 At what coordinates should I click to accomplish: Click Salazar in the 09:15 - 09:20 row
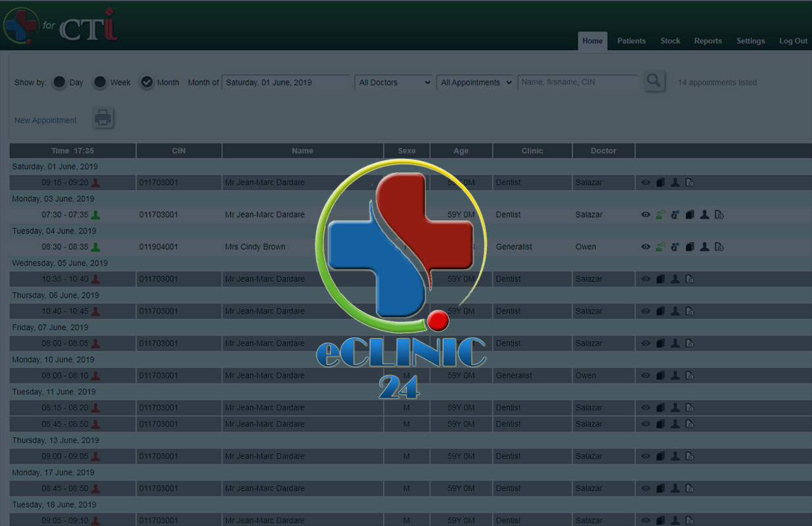(x=589, y=183)
